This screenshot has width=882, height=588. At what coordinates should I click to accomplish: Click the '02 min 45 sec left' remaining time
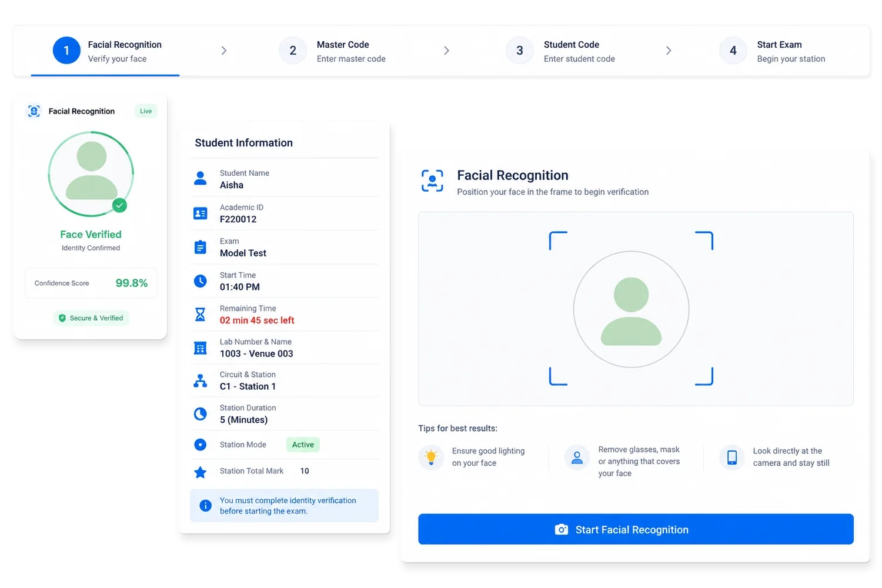(x=257, y=320)
